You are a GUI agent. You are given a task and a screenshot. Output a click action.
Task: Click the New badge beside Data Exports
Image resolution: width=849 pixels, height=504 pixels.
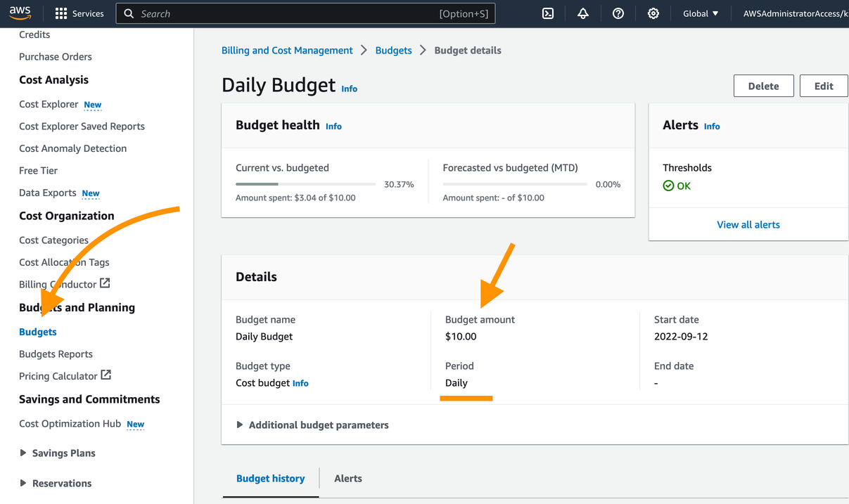(x=91, y=193)
